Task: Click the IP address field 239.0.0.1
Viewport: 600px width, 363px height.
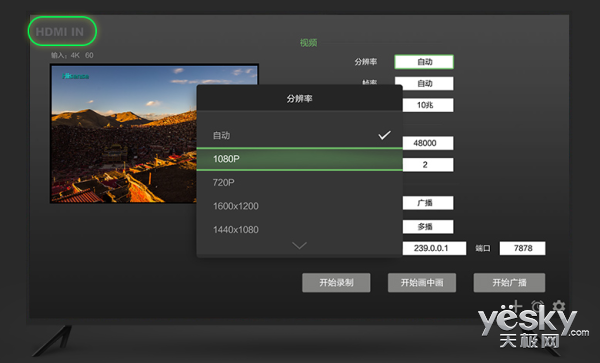Action: point(434,248)
